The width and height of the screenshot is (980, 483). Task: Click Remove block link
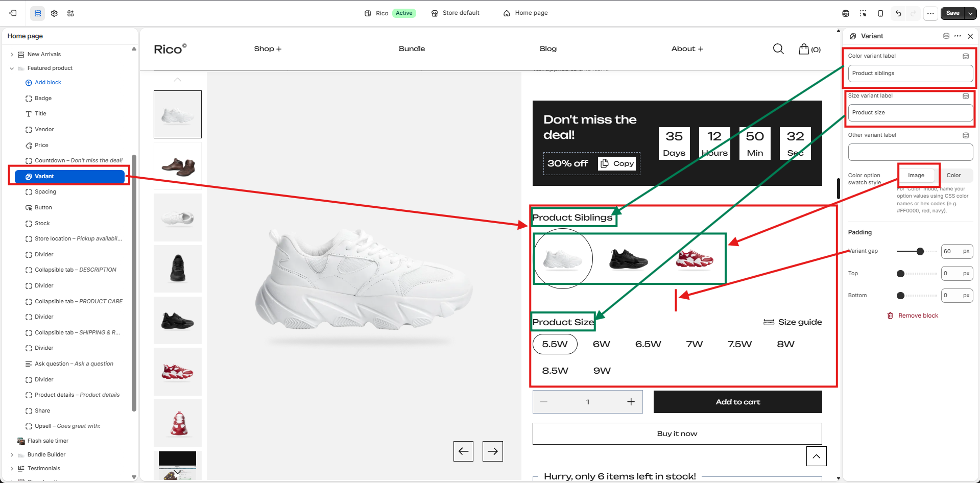(x=913, y=316)
